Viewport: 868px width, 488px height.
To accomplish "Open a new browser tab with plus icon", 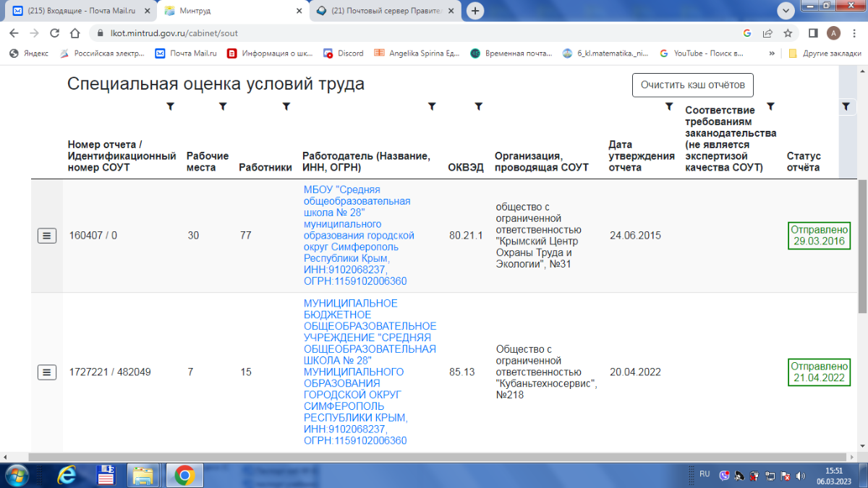I will 475,11.
